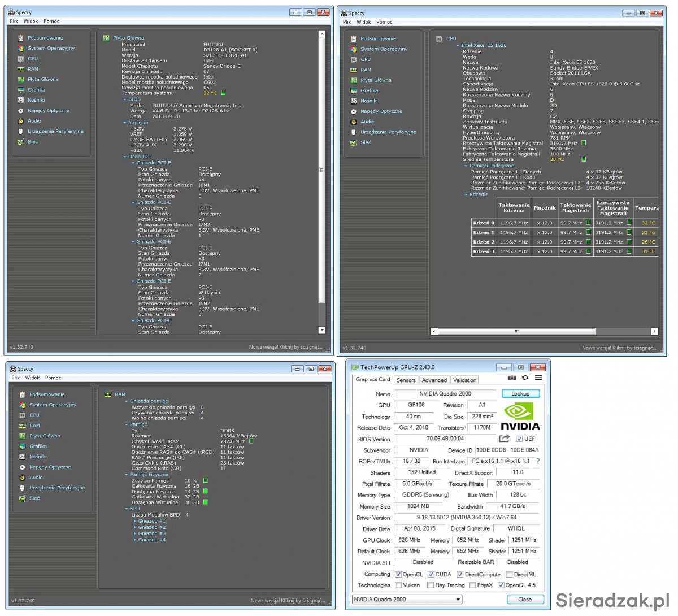Click the GPU-Z refresh icon
678x616 pixels.
coord(525,378)
